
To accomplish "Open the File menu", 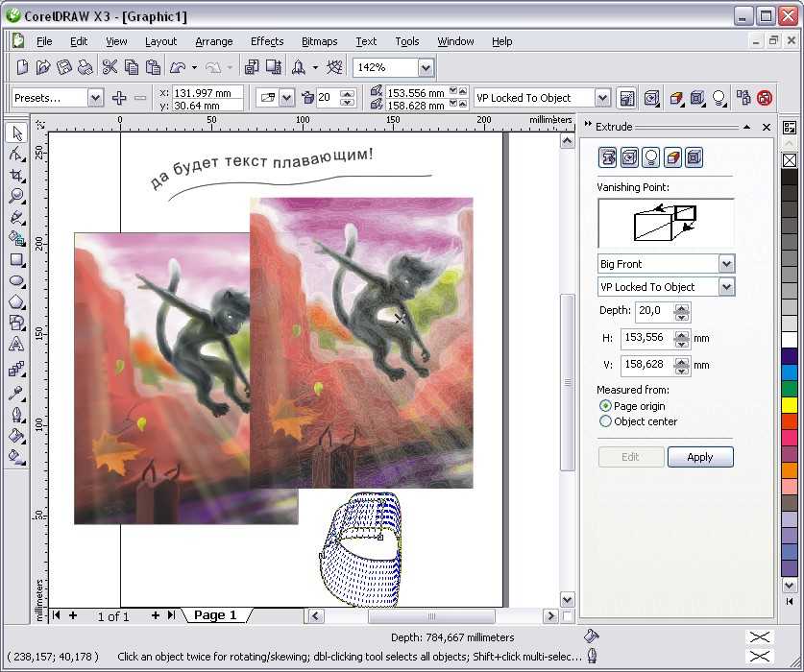I will (44, 41).
